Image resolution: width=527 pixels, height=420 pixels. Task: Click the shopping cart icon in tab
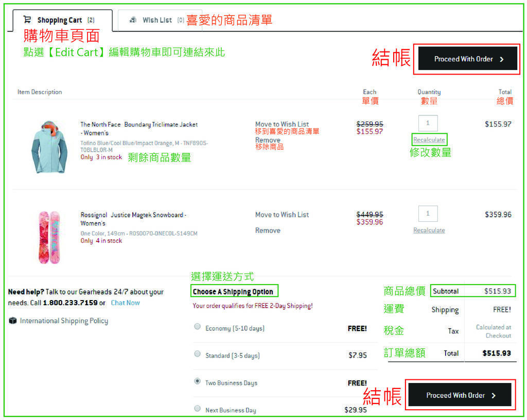pos(27,20)
